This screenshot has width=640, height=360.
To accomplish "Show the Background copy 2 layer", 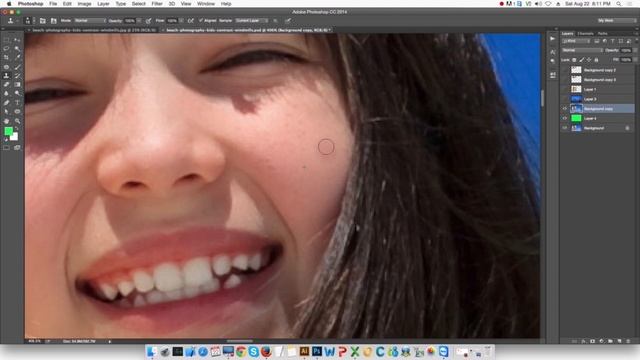I will click(565, 70).
